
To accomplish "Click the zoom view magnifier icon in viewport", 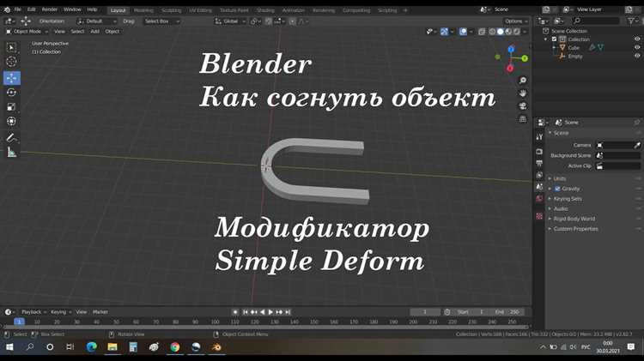I will point(522,81).
